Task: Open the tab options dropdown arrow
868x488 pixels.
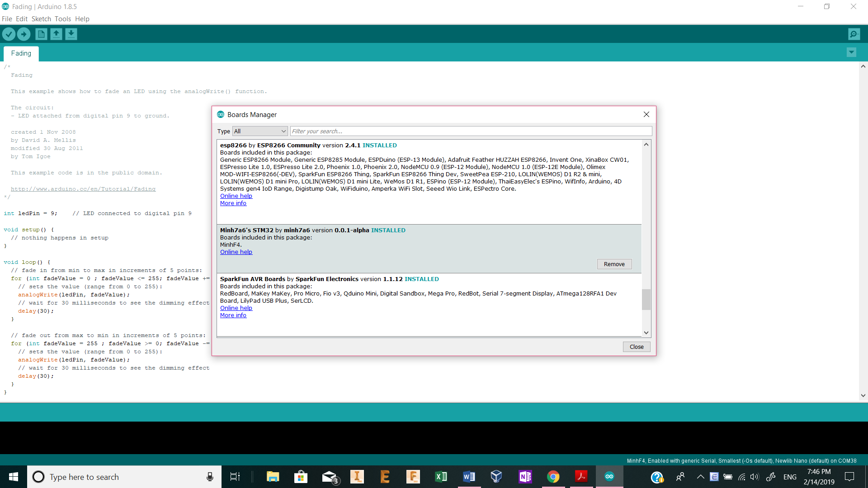Action: 851,52
